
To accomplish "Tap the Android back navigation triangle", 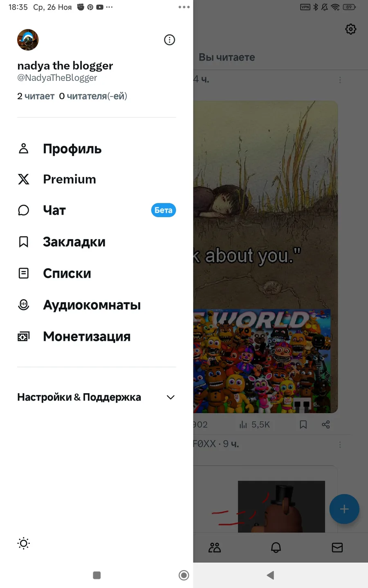I will pos(270,575).
